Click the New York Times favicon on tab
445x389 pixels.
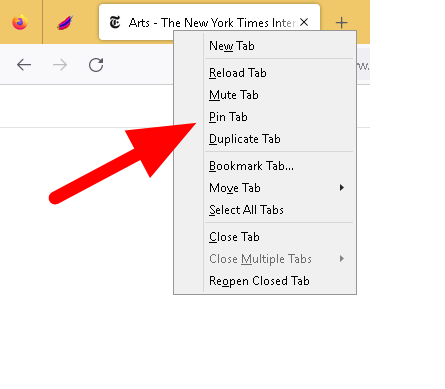click(x=115, y=22)
